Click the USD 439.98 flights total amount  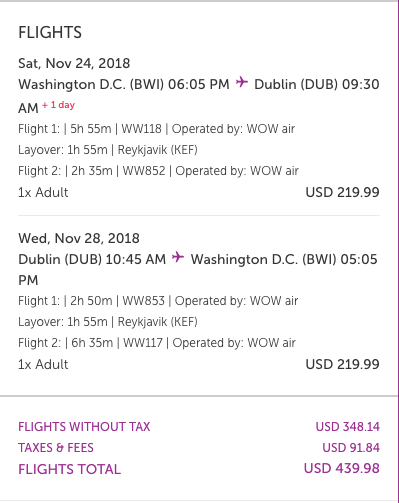(x=342, y=468)
